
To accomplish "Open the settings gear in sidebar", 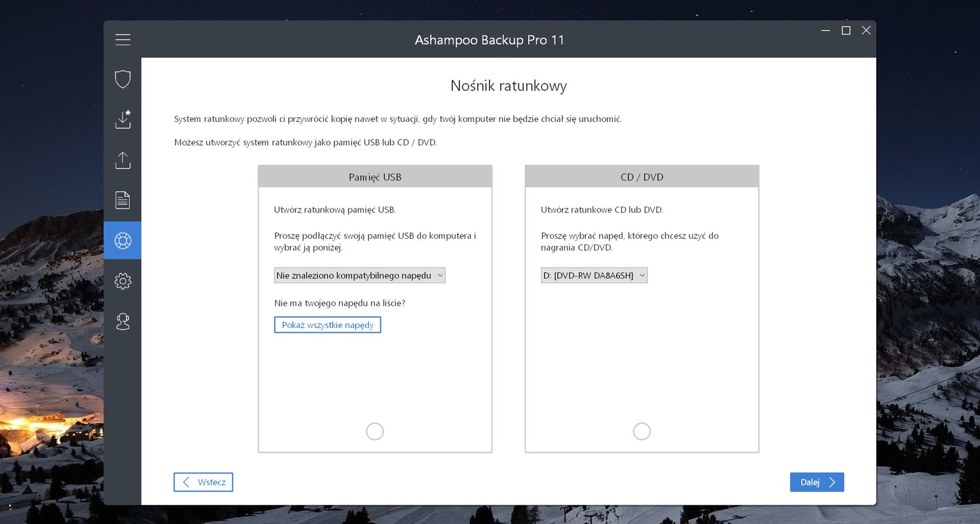I will [x=122, y=281].
